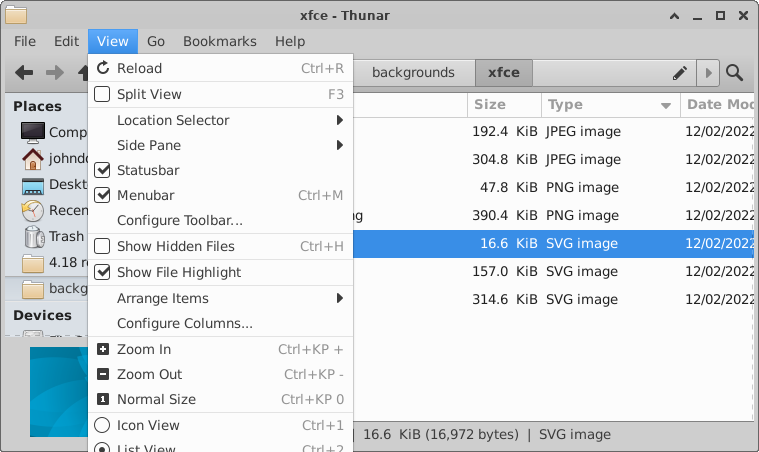Click the Zoom Out minus icon
The height and width of the screenshot is (452, 759).
click(103, 374)
